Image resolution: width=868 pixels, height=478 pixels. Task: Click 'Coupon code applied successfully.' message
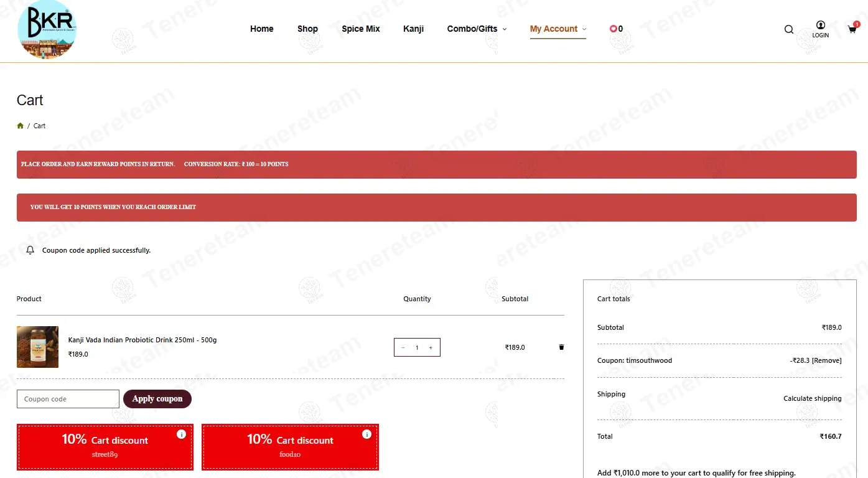point(96,250)
